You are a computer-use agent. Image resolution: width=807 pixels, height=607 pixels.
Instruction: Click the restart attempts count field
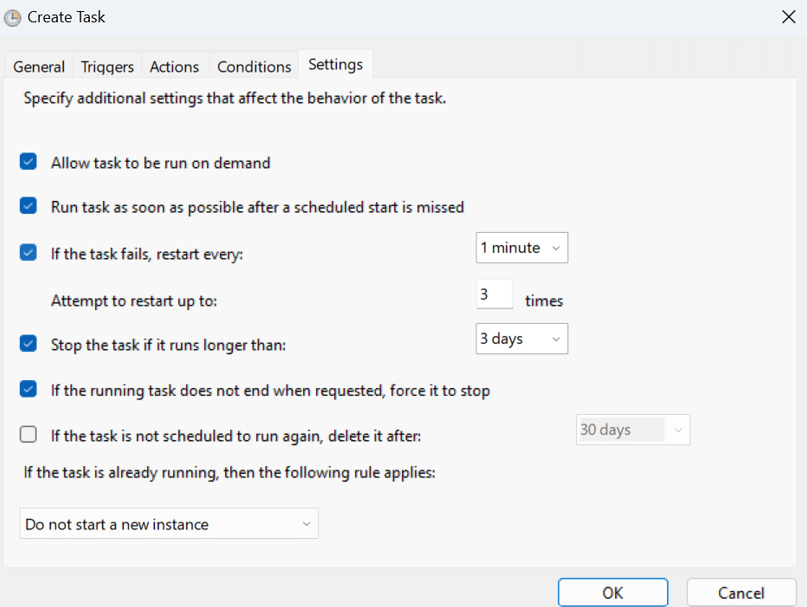(494, 295)
